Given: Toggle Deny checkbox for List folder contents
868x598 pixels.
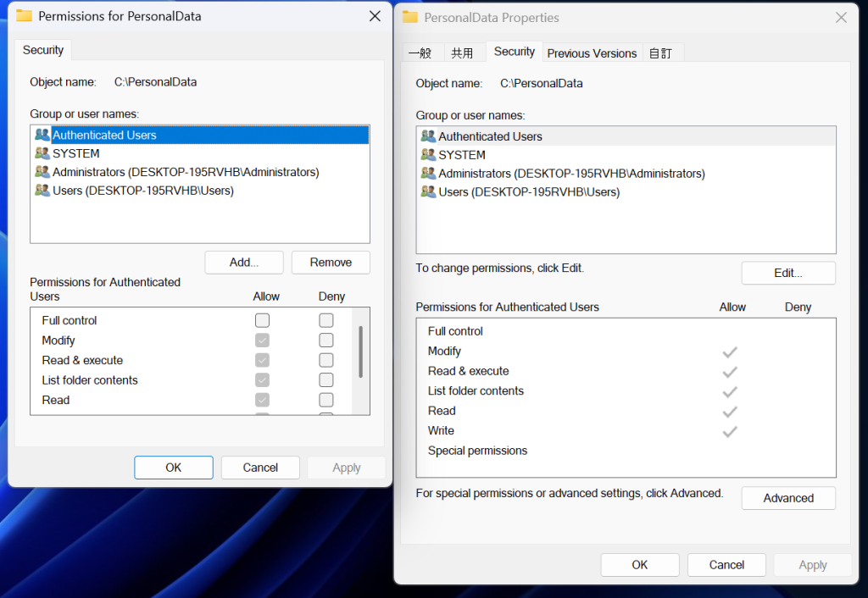Looking at the screenshot, I should click(326, 380).
